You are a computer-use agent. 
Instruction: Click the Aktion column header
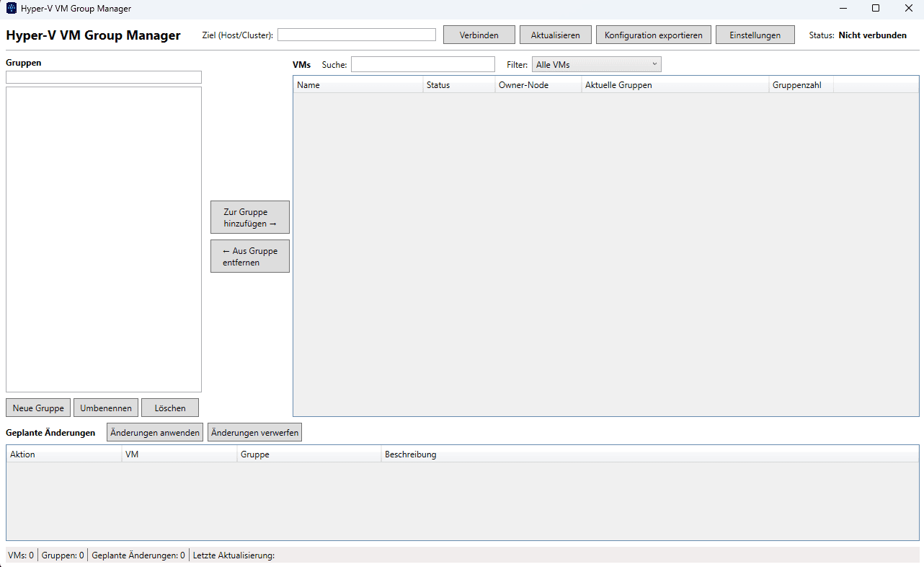tap(64, 454)
